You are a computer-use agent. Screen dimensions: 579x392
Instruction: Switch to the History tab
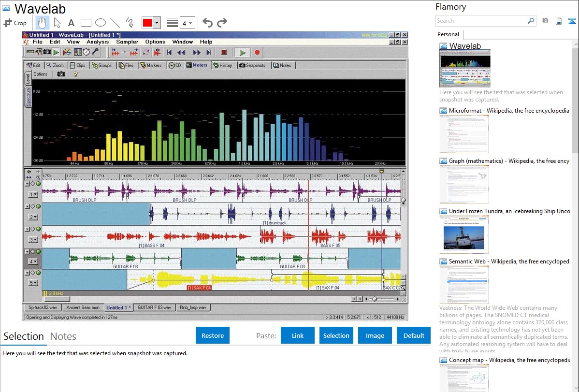click(x=223, y=65)
